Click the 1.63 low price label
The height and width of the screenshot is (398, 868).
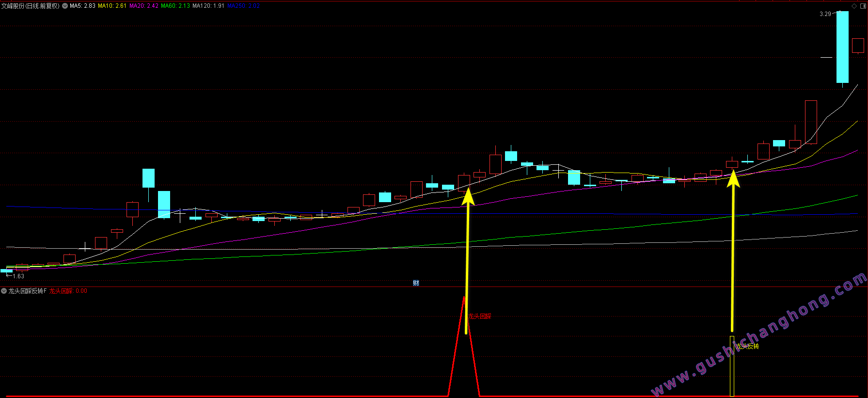pos(18,276)
